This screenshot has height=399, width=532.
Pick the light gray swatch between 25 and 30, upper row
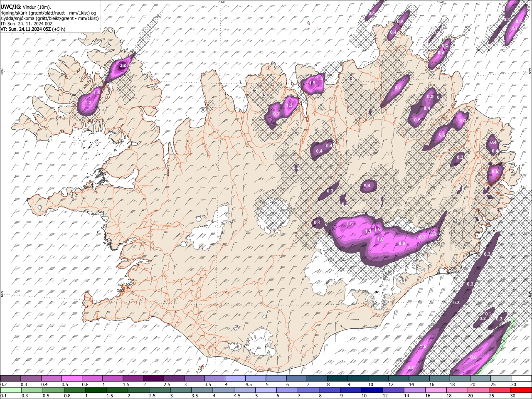501,379
